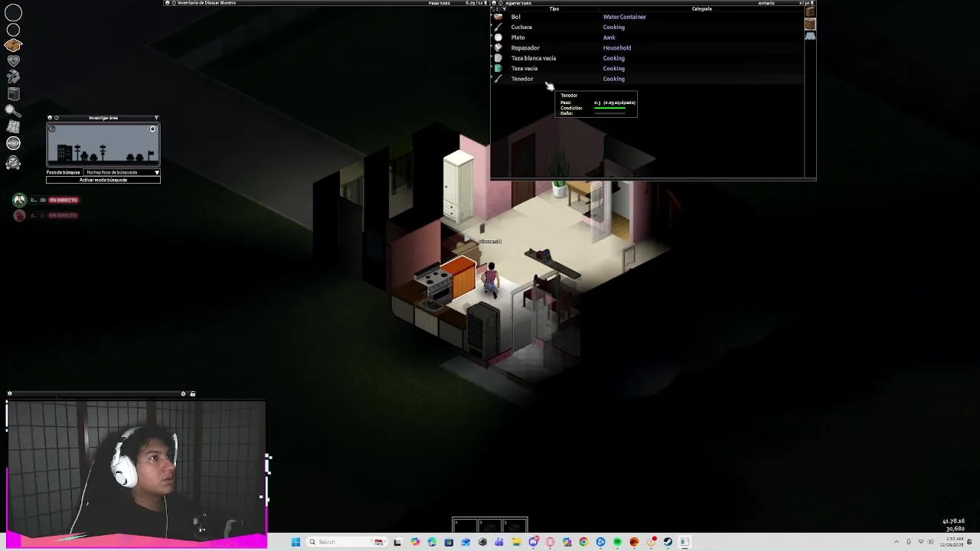
Task: Toggle the eye icon in Investigar área panel
Action: [152, 129]
